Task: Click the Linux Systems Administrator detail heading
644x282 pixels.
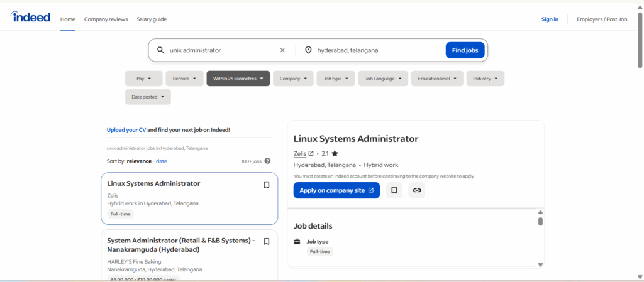Action: pyautogui.click(x=356, y=139)
